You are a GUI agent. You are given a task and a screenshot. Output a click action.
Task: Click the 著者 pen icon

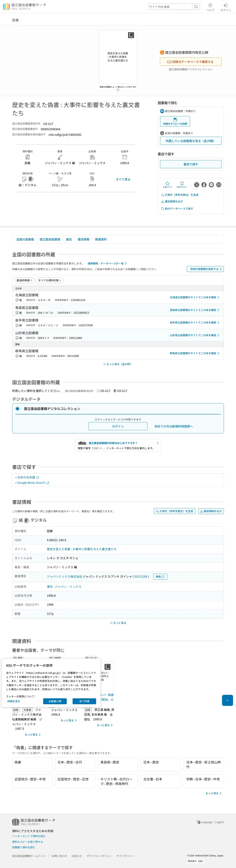60,157
